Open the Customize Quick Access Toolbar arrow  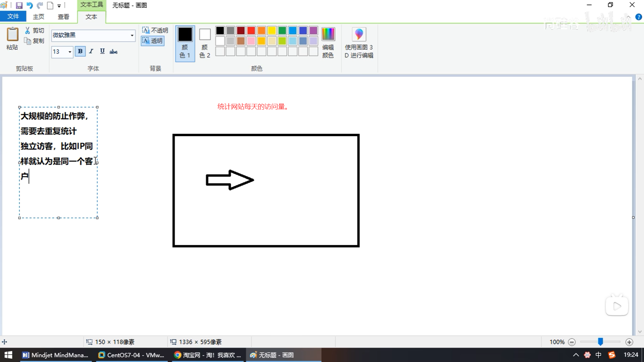coord(59,6)
